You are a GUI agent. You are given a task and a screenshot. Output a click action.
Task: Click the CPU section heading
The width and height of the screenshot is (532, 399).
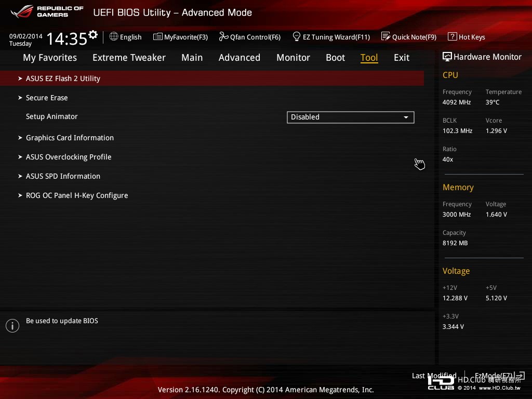coord(450,75)
